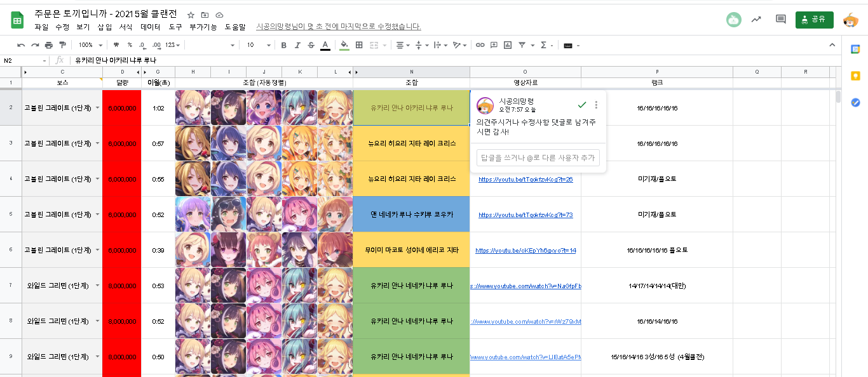Open the Google Sheets home icon
Viewport: 868px width, 377px height.
tap(17, 20)
